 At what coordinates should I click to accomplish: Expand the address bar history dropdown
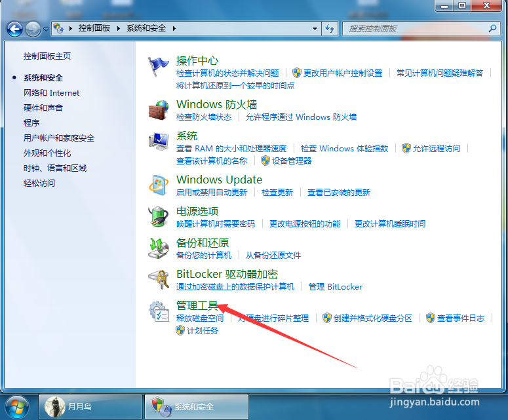(x=315, y=28)
